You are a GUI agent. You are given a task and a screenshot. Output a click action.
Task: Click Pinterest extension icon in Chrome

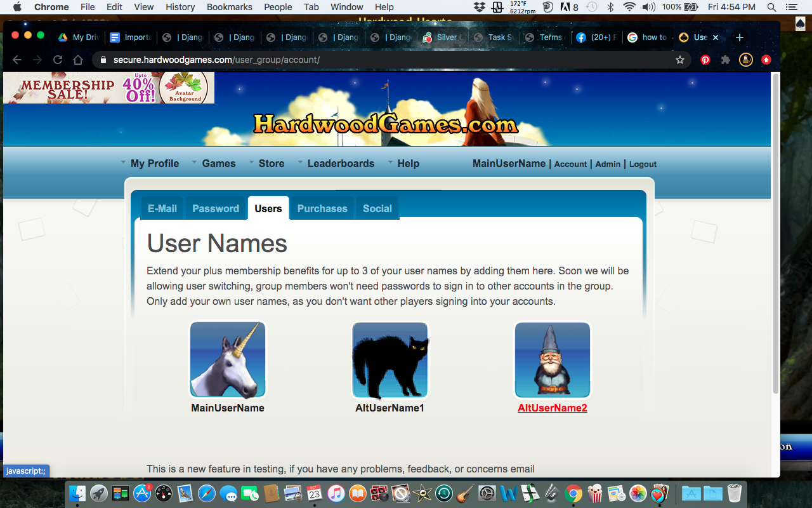(705, 60)
